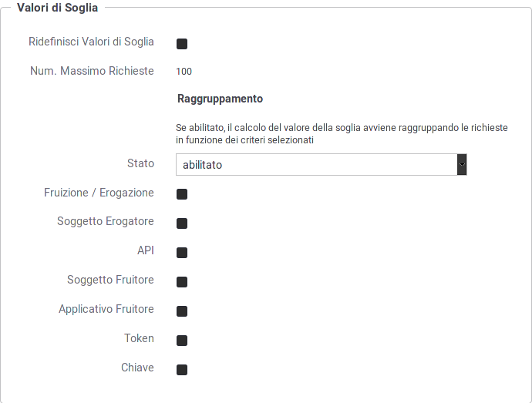This screenshot has width=532, height=403.
Task: Click the Soggetto Erogatore label text
Action: pos(106,221)
